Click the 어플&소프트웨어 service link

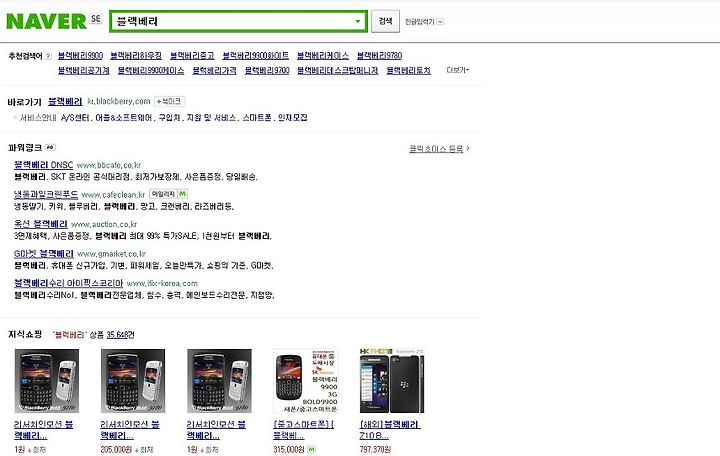tap(123, 118)
